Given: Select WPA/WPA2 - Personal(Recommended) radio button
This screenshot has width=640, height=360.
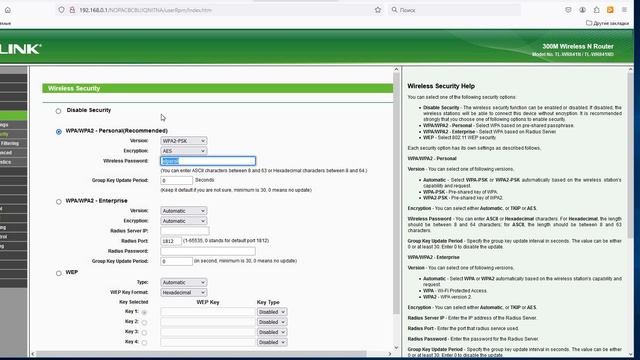Looking at the screenshot, I should click(x=59, y=131).
